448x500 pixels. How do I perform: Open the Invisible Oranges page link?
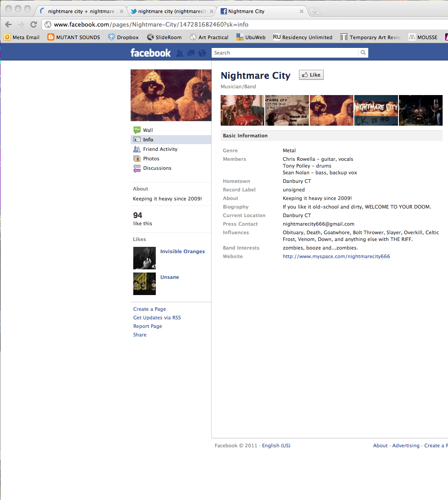(183, 251)
